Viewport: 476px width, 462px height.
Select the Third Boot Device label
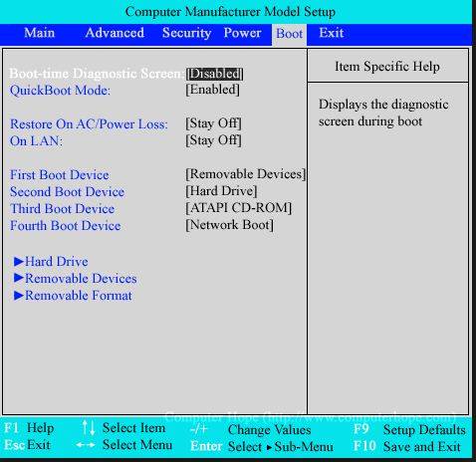point(63,209)
